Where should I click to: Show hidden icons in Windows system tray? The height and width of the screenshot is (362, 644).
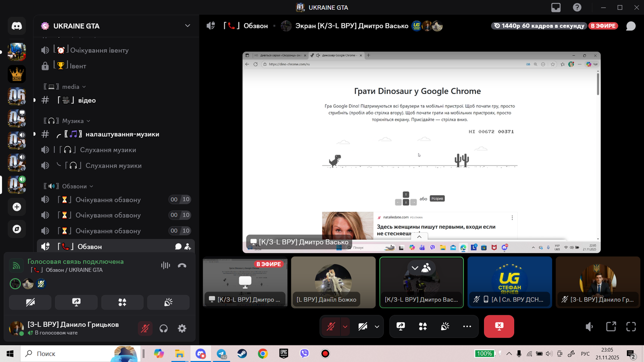[x=509, y=353]
